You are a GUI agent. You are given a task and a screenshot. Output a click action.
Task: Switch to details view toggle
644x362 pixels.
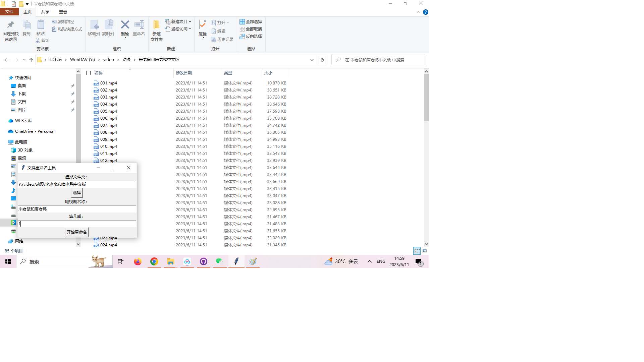pyautogui.click(x=417, y=251)
